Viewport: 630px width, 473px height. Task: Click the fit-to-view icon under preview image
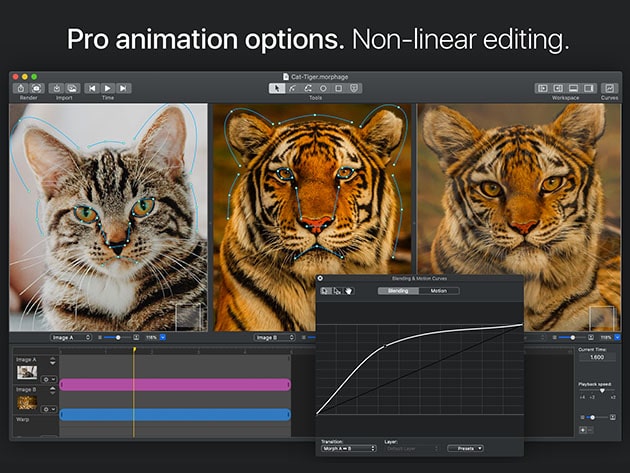pyautogui.click(x=591, y=338)
